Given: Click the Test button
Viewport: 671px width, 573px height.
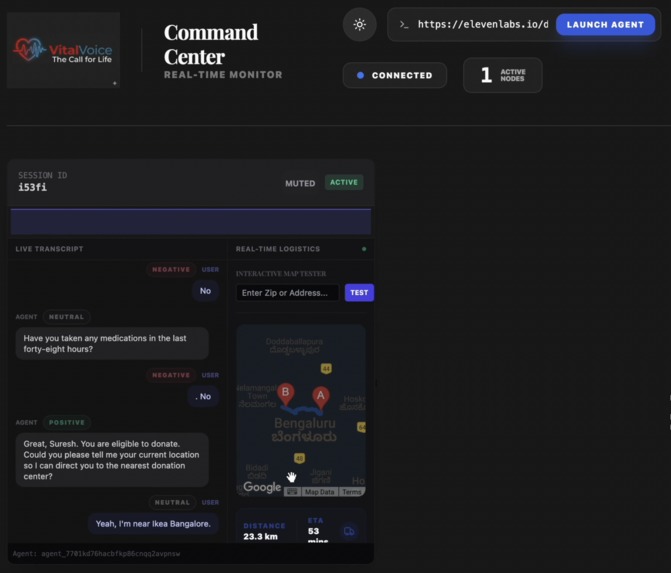Looking at the screenshot, I should 359,293.
